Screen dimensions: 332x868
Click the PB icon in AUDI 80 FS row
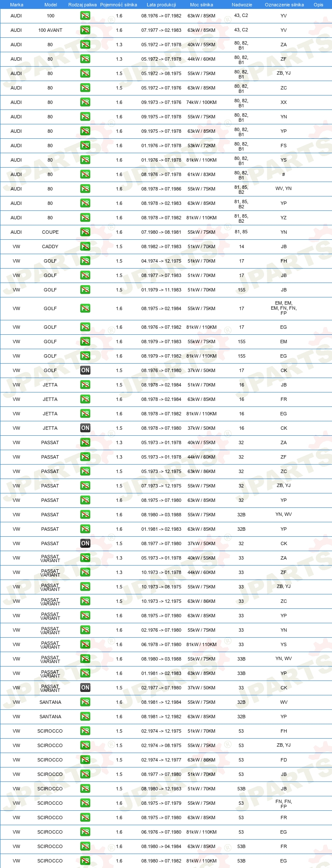pyautogui.click(x=85, y=146)
